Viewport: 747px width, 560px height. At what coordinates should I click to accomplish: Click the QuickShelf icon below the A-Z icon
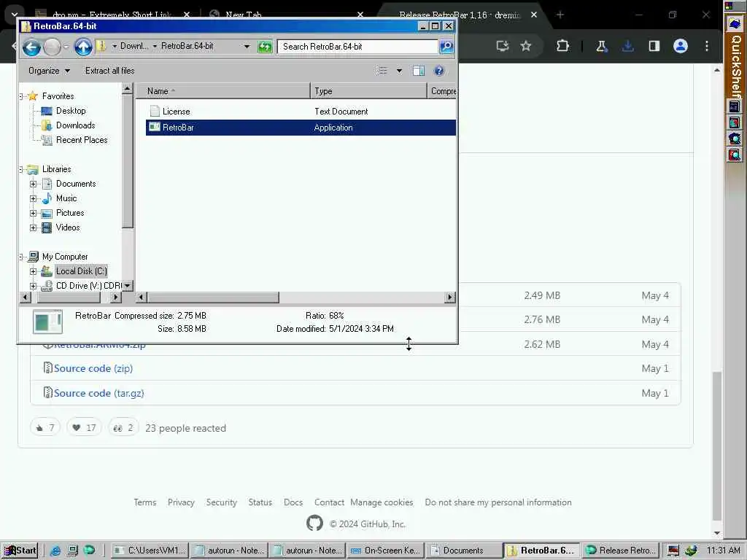click(x=735, y=122)
